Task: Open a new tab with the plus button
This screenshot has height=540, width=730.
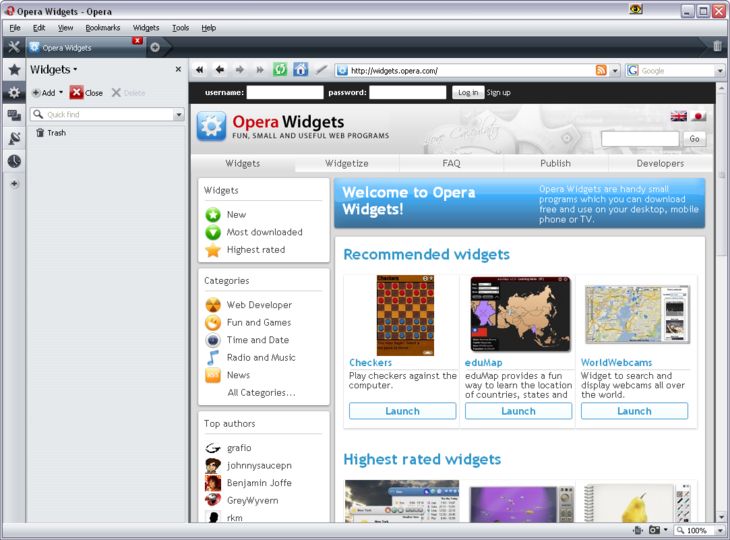Action: point(155,47)
